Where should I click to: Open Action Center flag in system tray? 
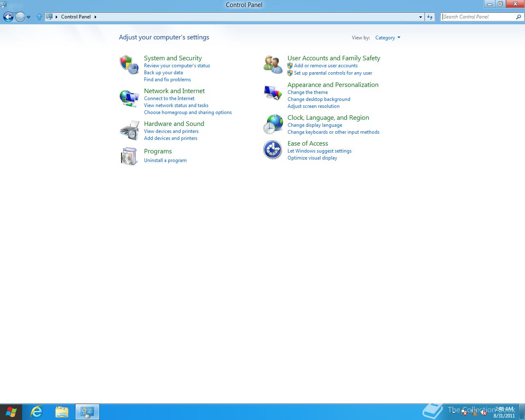click(x=464, y=412)
